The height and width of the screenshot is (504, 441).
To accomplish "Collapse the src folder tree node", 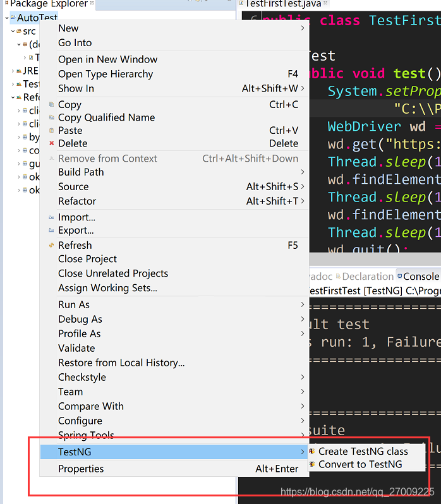I will [x=13, y=31].
